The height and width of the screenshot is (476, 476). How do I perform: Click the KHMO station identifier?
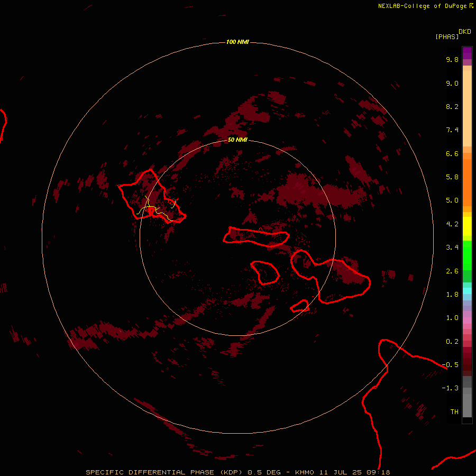click(x=305, y=472)
